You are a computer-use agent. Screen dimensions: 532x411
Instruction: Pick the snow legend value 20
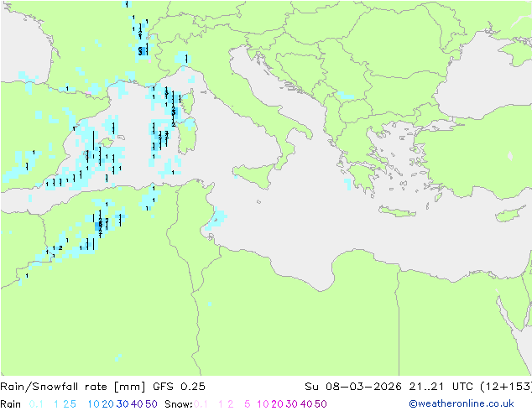[277, 404]
